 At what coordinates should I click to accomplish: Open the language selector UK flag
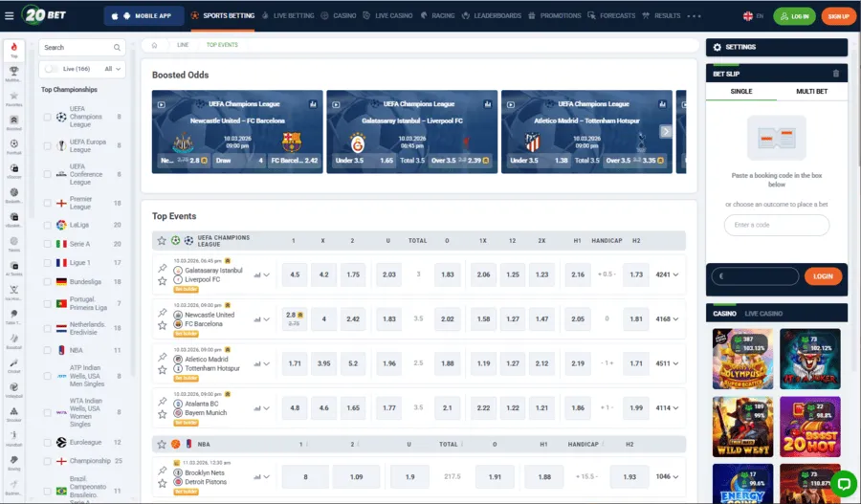click(x=748, y=16)
